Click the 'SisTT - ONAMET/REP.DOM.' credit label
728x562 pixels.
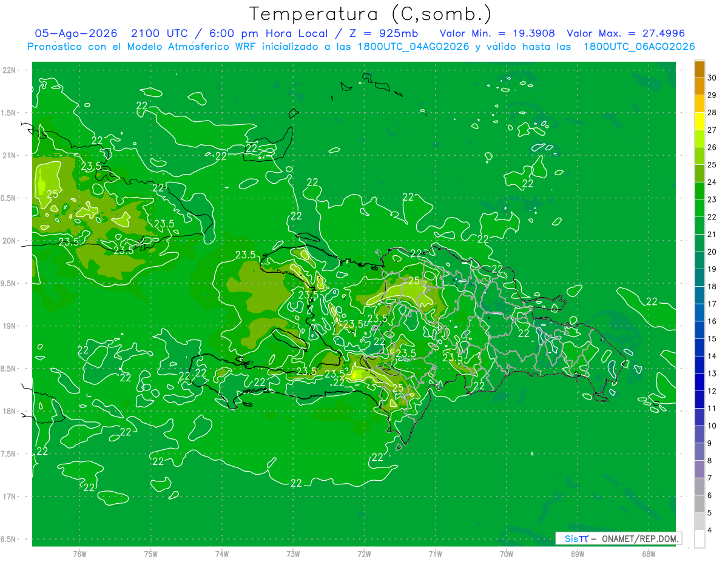coord(619,538)
